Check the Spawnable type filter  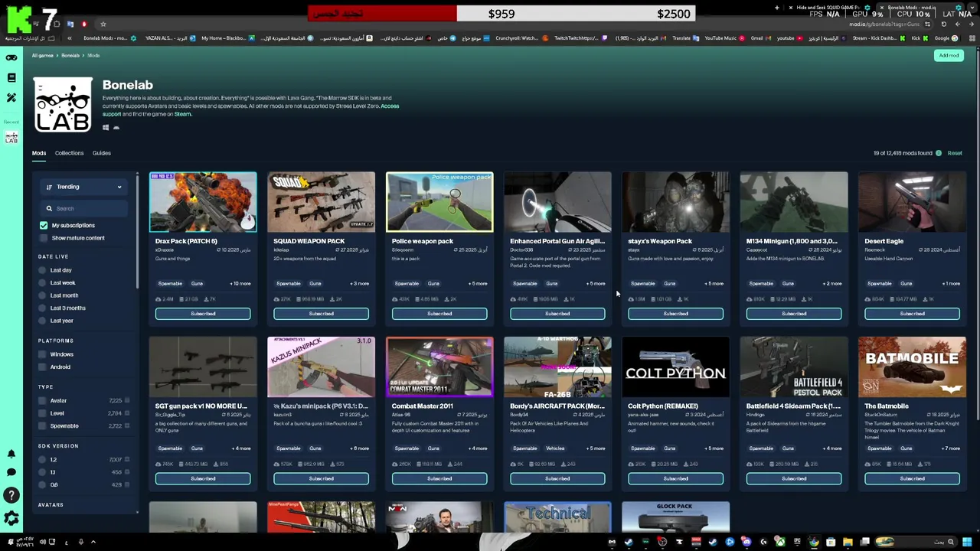pyautogui.click(x=43, y=425)
